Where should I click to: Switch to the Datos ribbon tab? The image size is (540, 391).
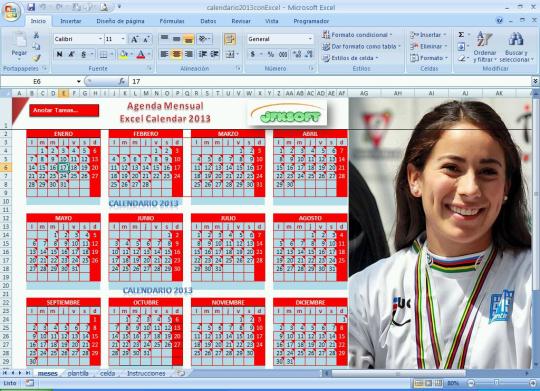[208, 21]
